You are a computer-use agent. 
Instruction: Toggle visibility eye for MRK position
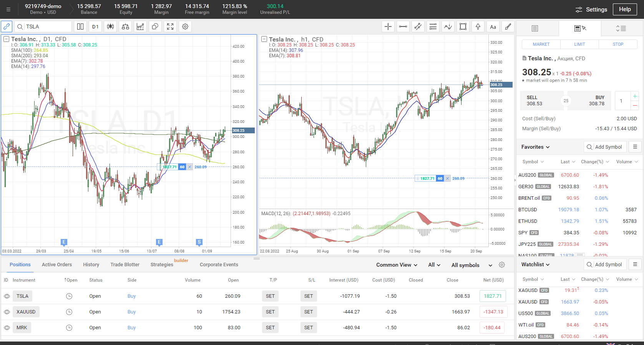click(7, 328)
